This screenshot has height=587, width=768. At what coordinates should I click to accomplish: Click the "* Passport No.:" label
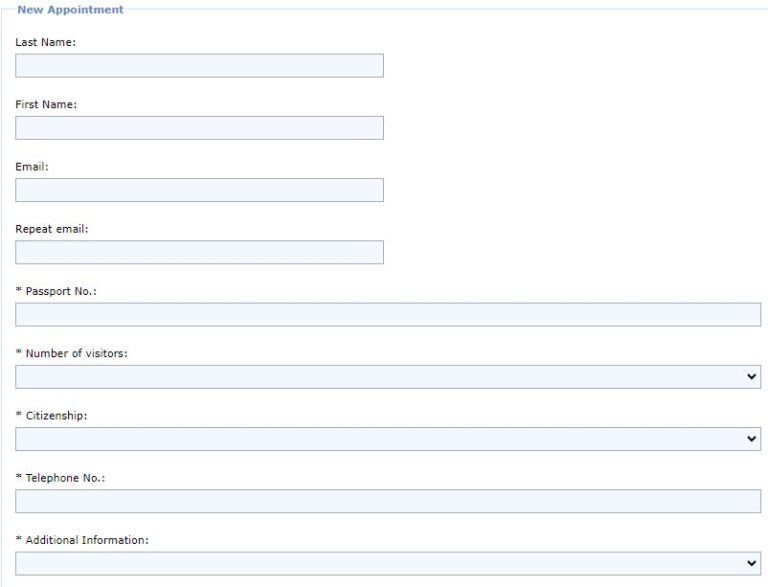click(56, 291)
